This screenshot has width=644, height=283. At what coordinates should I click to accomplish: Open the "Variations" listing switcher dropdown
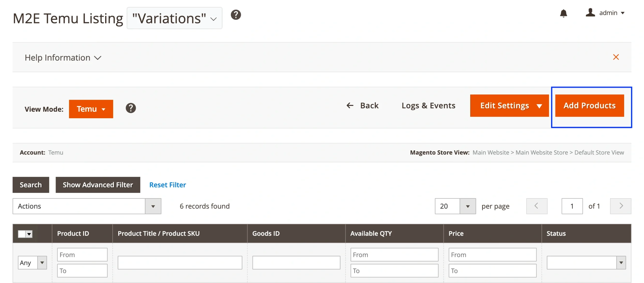pos(174,18)
